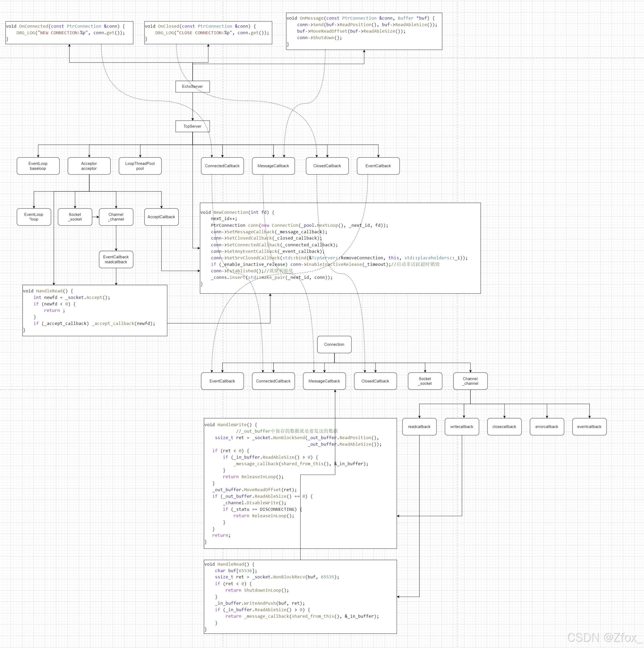Select the errorcallback node
644x648 pixels.
coord(547,427)
